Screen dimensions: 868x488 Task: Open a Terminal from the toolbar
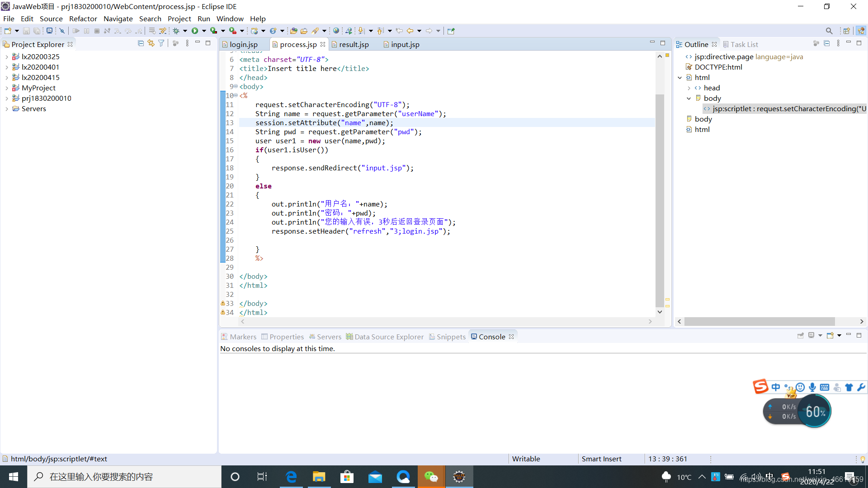[49, 31]
